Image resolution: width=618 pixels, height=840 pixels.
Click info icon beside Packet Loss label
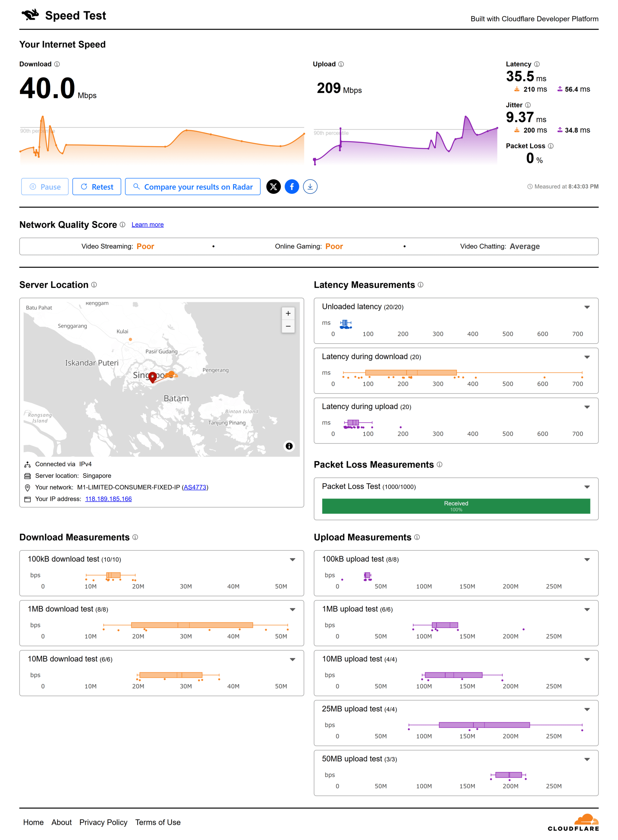[x=551, y=146]
